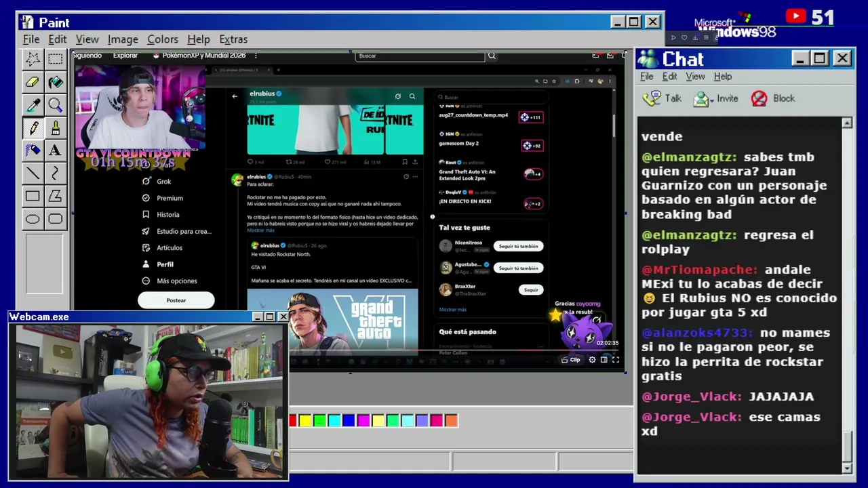
Task: Click the Buscar search field at the top
Action: [420, 56]
